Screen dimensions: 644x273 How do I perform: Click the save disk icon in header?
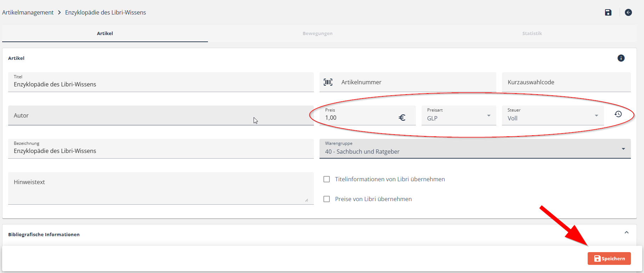click(608, 12)
